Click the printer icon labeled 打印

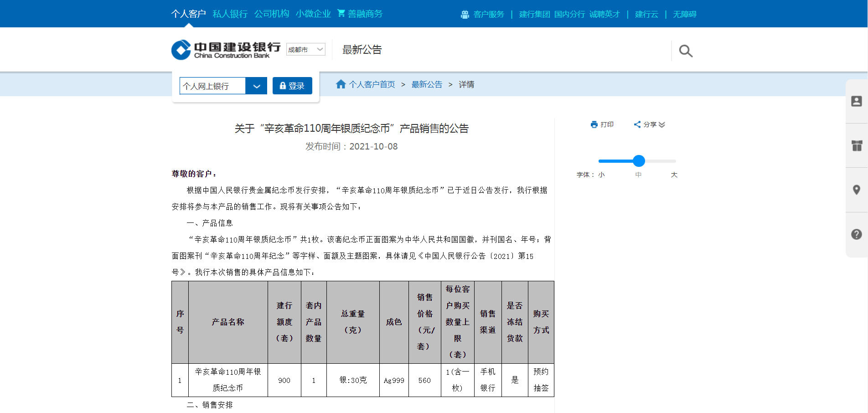(594, 124)
